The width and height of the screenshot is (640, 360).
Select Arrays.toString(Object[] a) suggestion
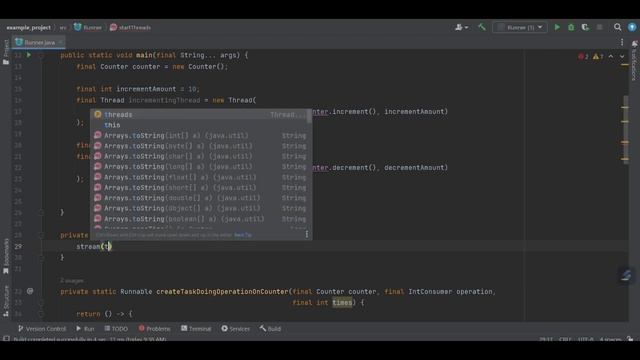pyautogui.click(x=199, y=209)
